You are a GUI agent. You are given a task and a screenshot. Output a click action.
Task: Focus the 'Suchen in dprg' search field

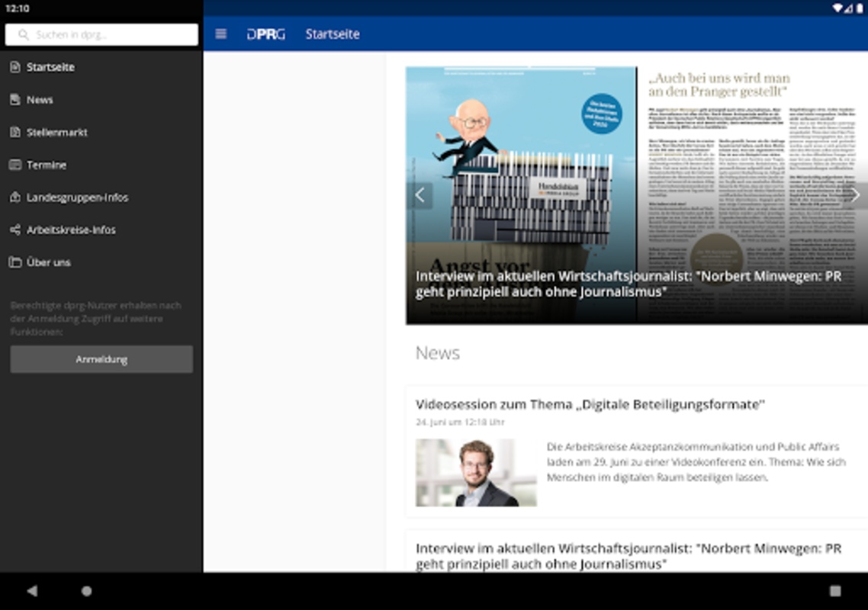[101, 34]
